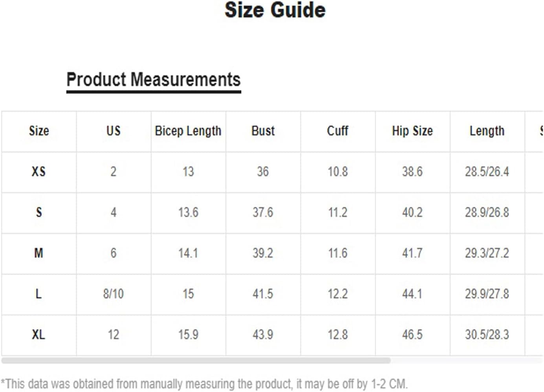
Task: Click the XS size row label
Action: click(38, 172)
